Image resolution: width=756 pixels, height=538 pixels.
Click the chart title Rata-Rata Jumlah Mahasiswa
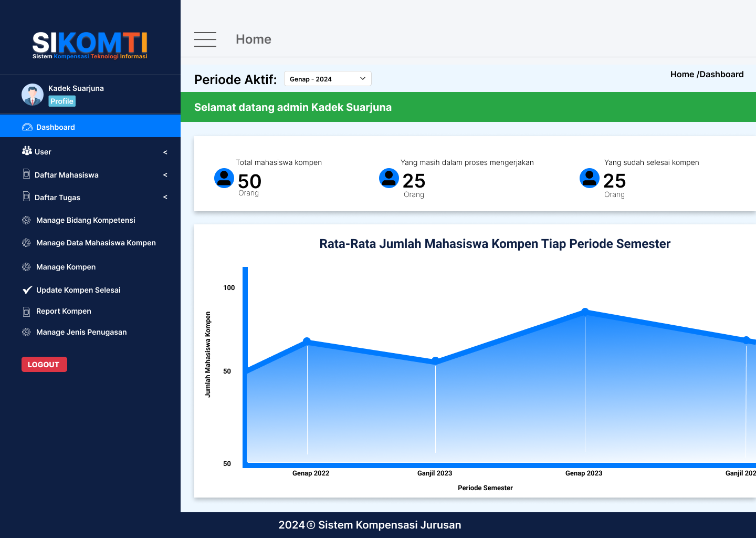(x=495, y=244)
